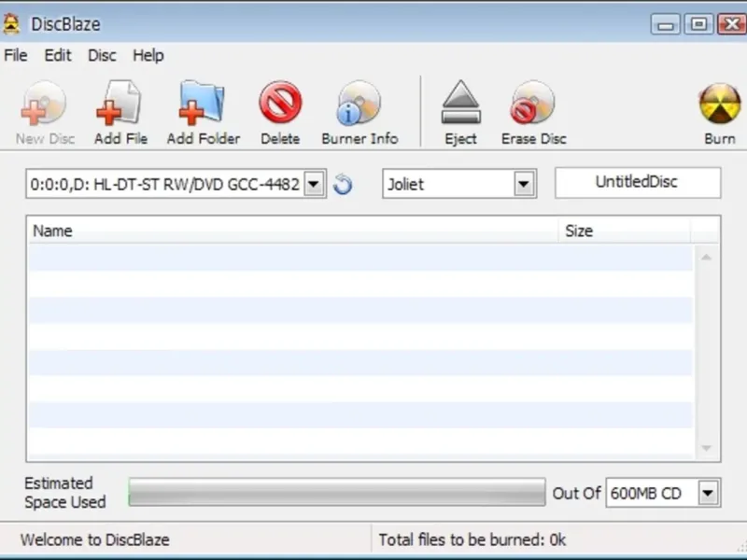
Task: Click the 'Estimated Space Used' label
Action: click(64, 493)
